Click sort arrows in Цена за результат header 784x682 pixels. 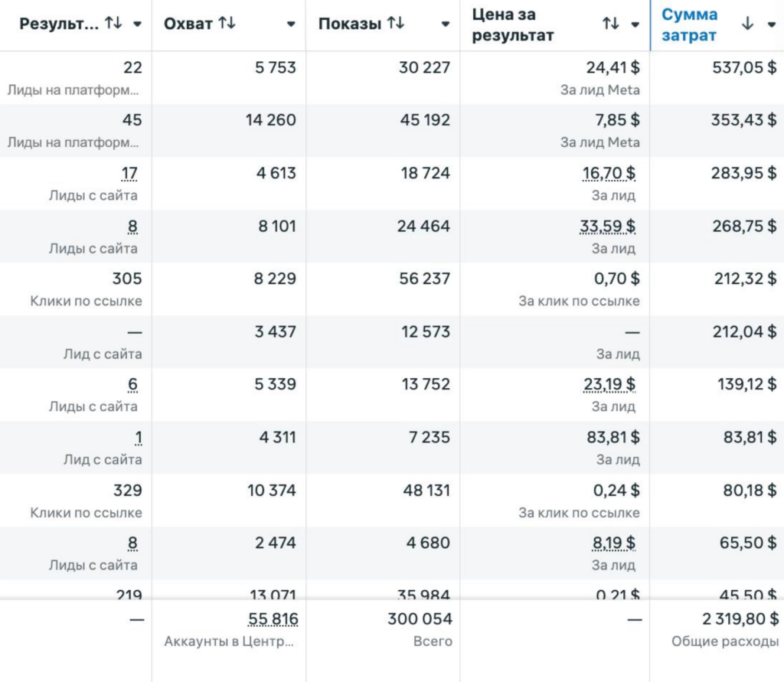(x=610, y=24)
